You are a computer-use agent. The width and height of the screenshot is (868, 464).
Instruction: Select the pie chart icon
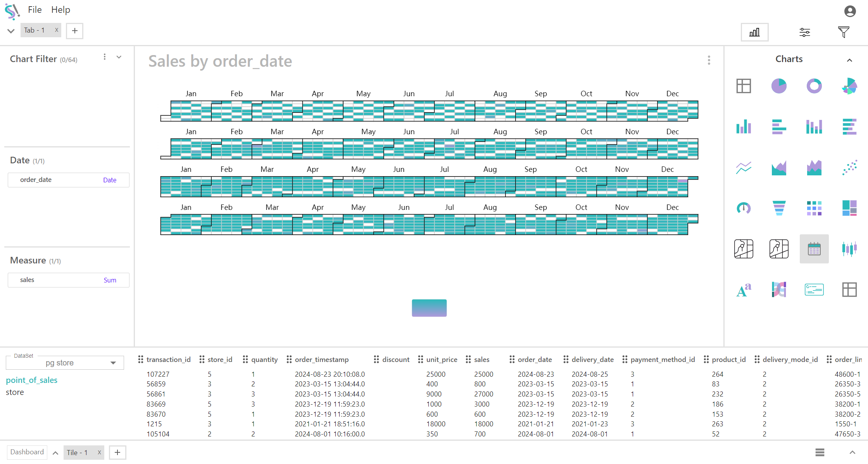779,86
